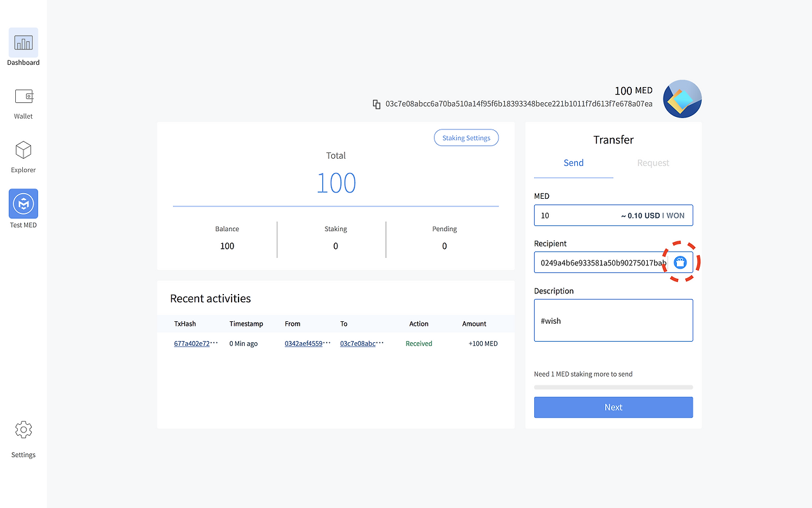Click the 'Received' action status
Viewport: 812px width, 508px height.
(419, 344)
